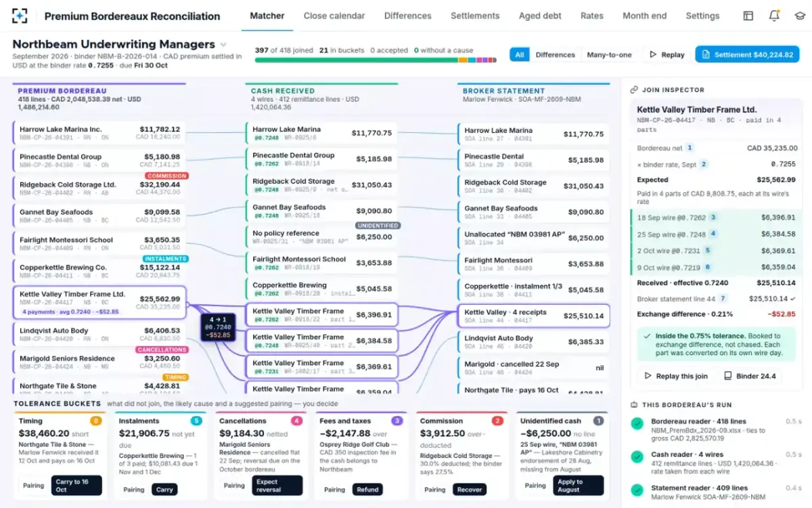Image resolution: width=812 pixels, height=508 pixels.
Task: Click the INSTALMENTS tag on Copperkettle row
Action: [166, 259]
